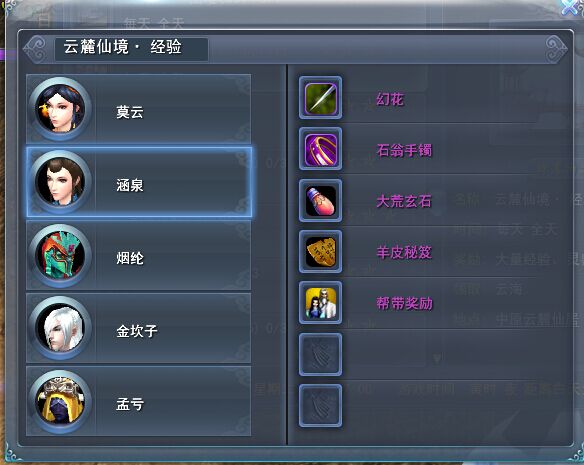Click the 幻花 sword reward icon
584x465 pixels.
[320, 98]
